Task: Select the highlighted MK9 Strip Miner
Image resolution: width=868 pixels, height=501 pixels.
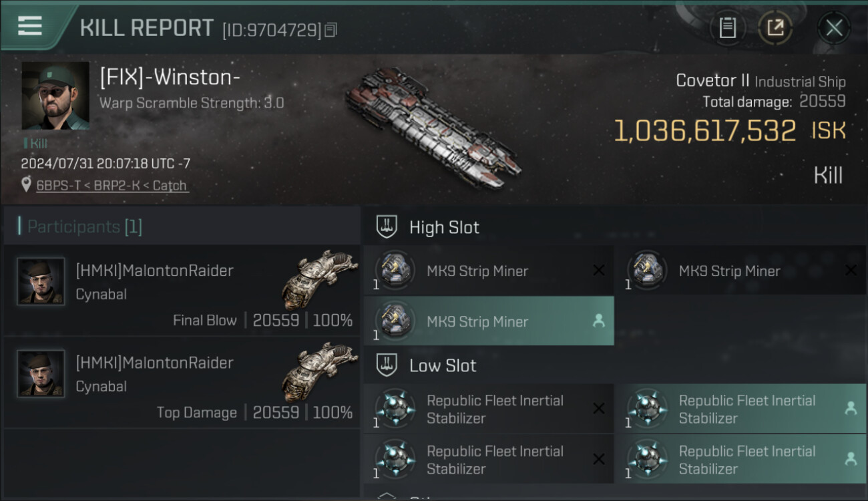Action: 488,321
